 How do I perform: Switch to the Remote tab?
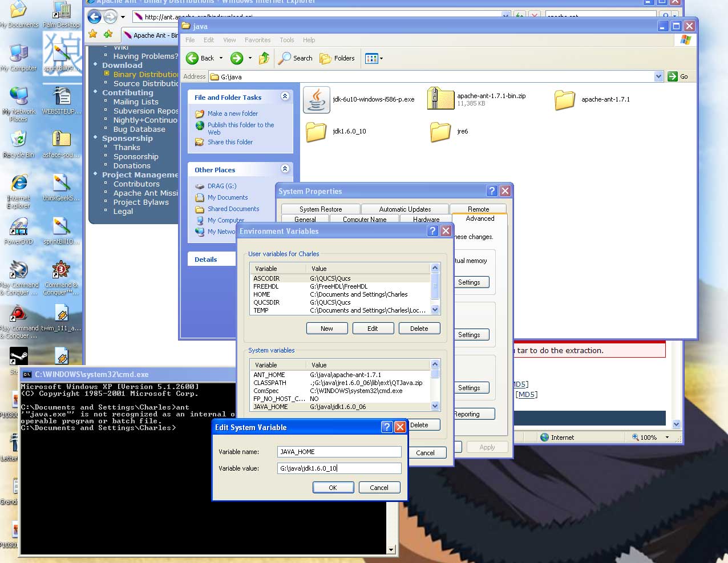point(478,209)
